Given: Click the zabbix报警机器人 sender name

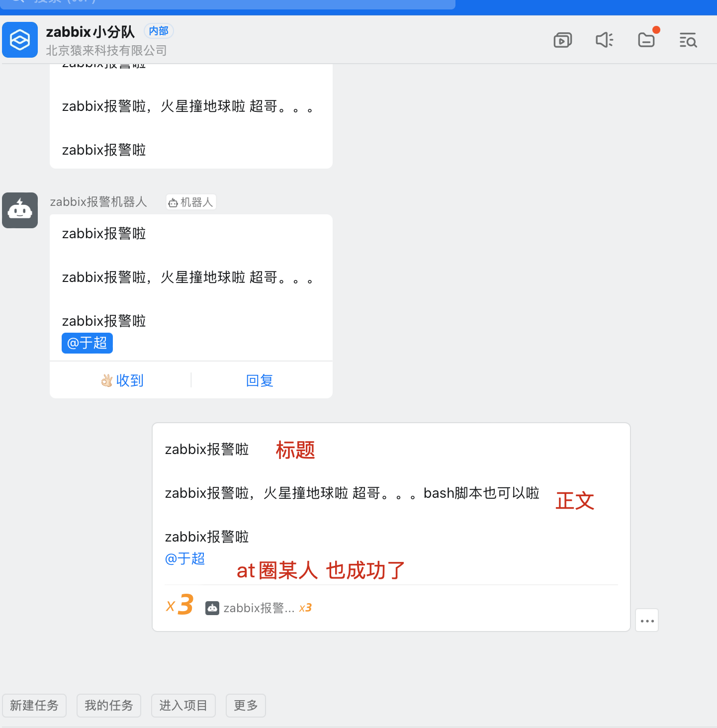Looking at the screenshot, I should tap(98, 202).
